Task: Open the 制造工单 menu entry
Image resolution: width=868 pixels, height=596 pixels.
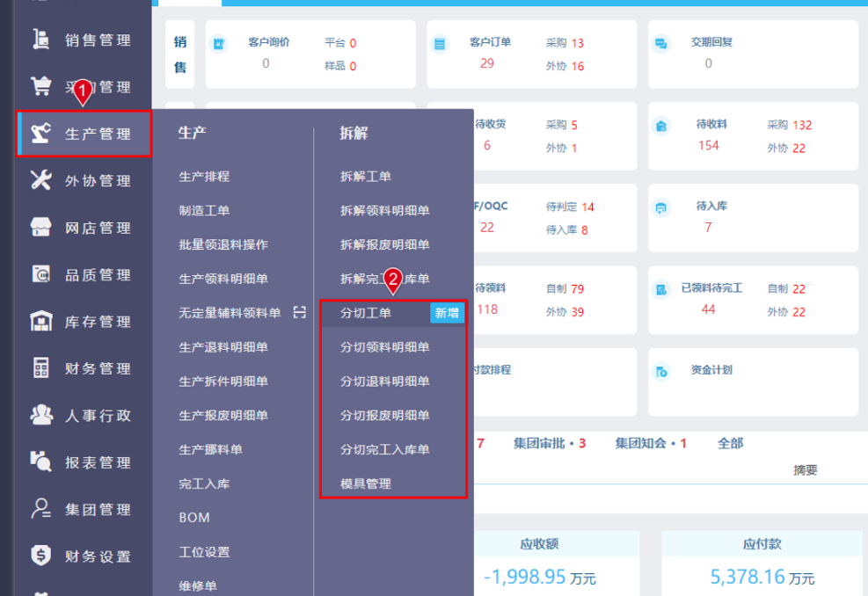Action: pos(204,210)
